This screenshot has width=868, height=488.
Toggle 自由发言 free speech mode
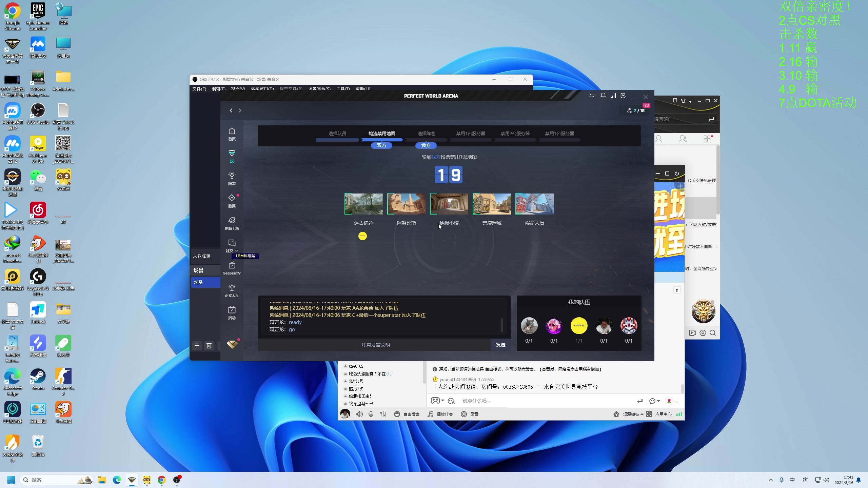(x=407, y=414)
